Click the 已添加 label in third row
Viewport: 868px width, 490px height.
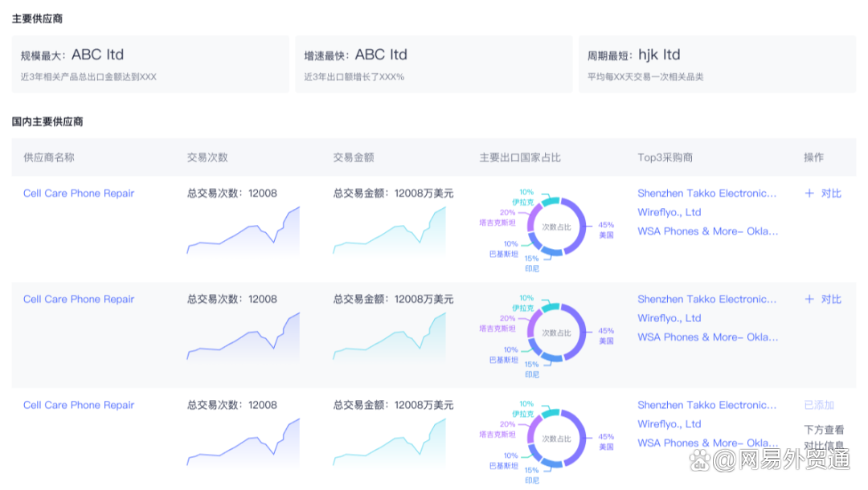(819, 406)
